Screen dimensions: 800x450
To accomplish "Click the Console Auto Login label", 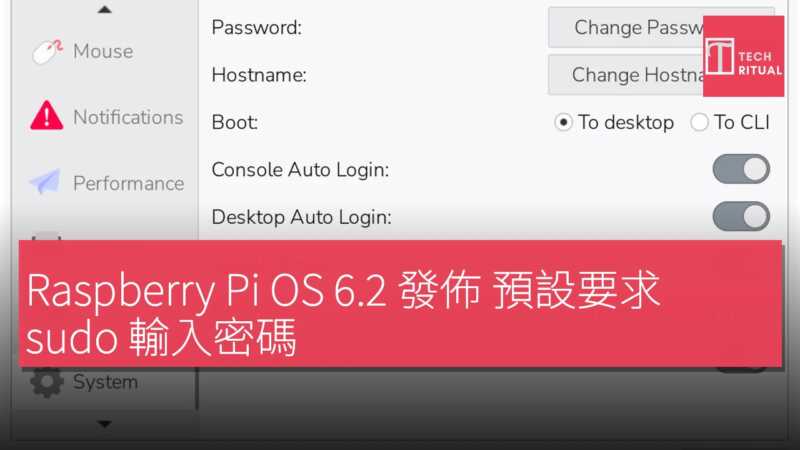I will 300,170.
